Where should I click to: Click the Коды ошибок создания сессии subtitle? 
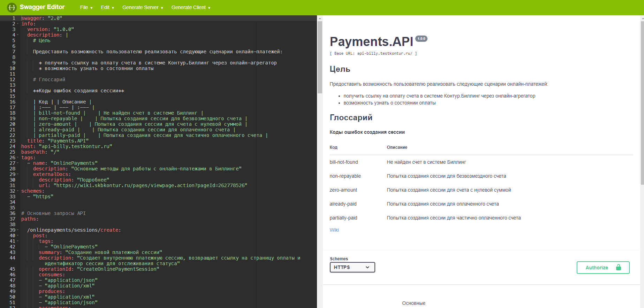click(367, 132)
